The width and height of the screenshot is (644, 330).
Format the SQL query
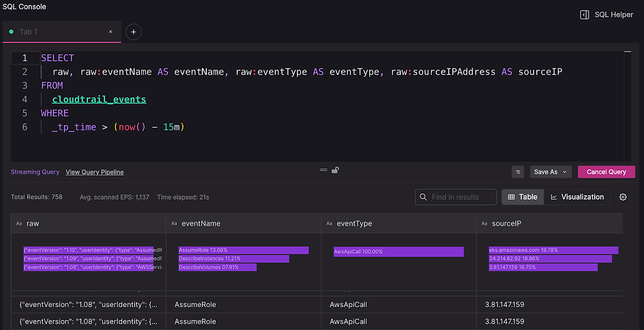[518, 172]
